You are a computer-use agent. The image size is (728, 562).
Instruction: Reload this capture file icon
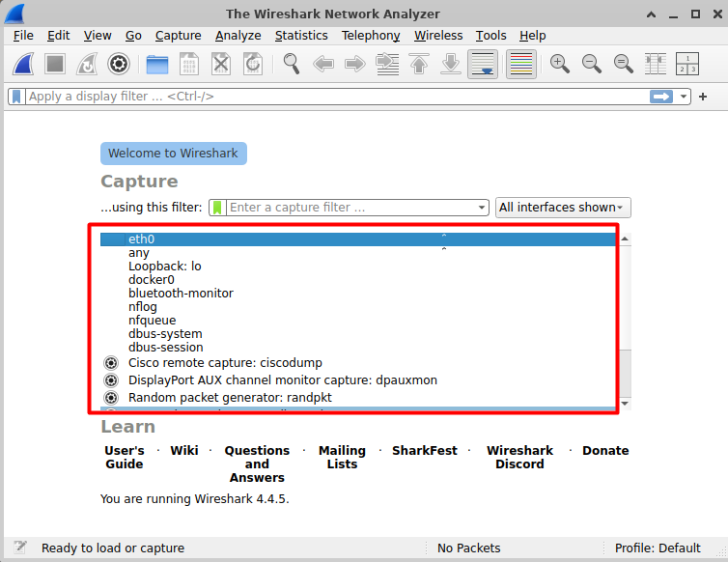tap(253, 64)
